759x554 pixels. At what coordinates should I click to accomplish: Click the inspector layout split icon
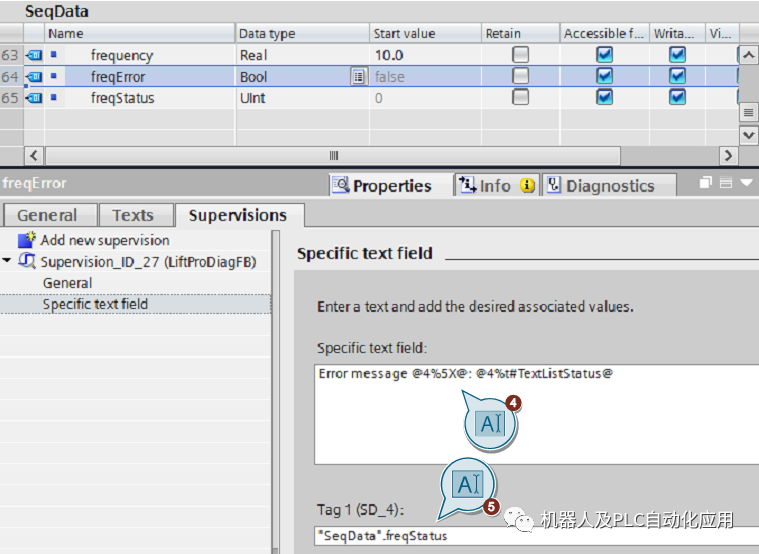coord(726,183)
